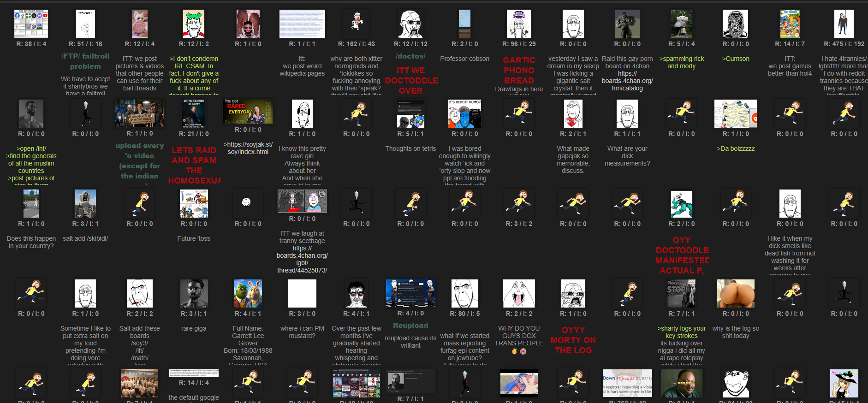Click the "Future 'toss" post text
Image resolution: width=868 pixels, height=403 pixels.
tap(194, 238)
